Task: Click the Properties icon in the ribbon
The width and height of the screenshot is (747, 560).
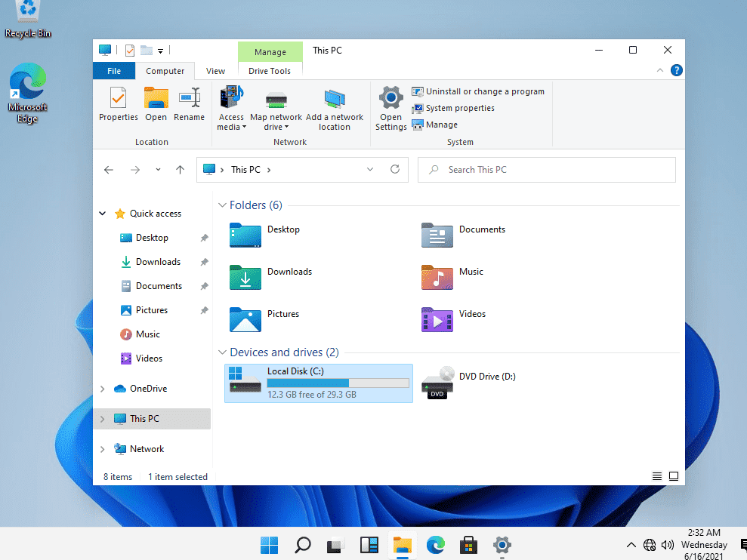Action: pyautogui.click(x=118, y=97)
